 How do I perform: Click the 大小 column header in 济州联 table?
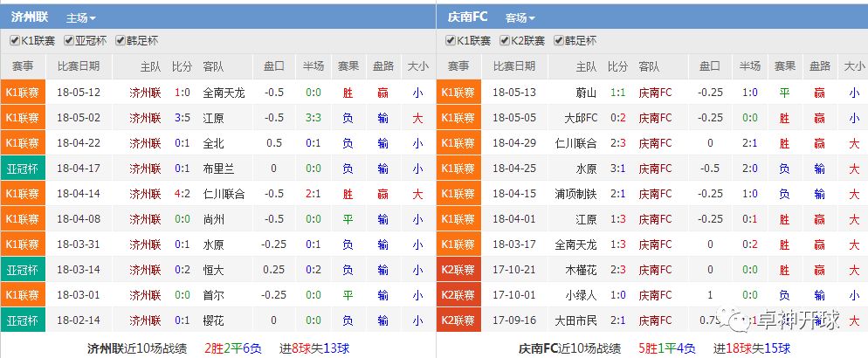418,66
